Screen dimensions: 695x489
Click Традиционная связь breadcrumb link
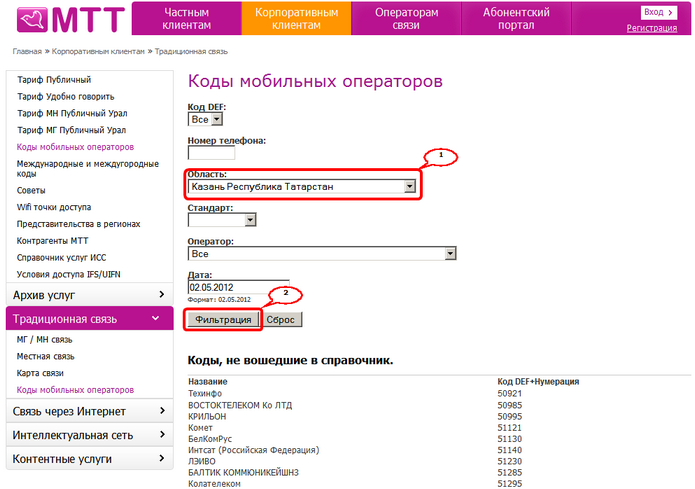pyautogui.click(x=191, y=51)
